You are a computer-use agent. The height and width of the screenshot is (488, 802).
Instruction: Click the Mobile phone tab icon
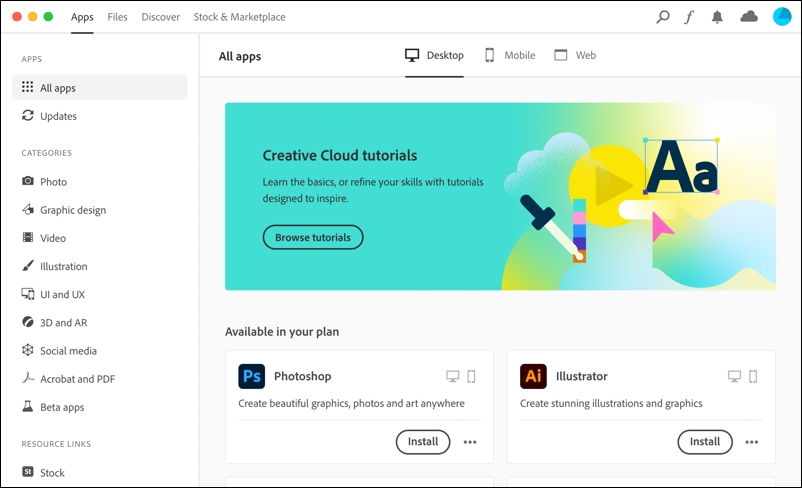[489, 55]
